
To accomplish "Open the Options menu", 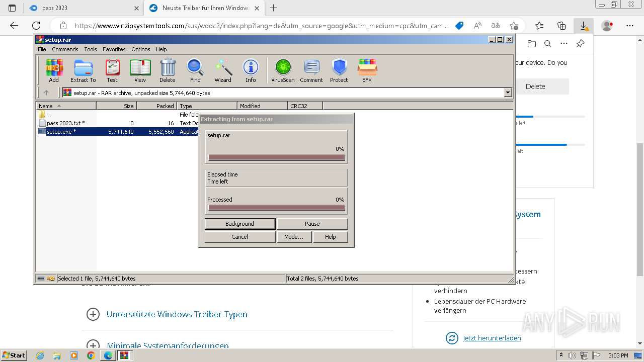I will 141,49.
